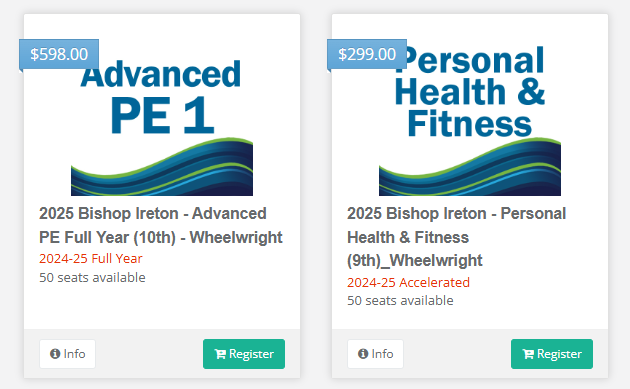
Task: Click the info circle icon for Advanced PE
Action: 55,354
